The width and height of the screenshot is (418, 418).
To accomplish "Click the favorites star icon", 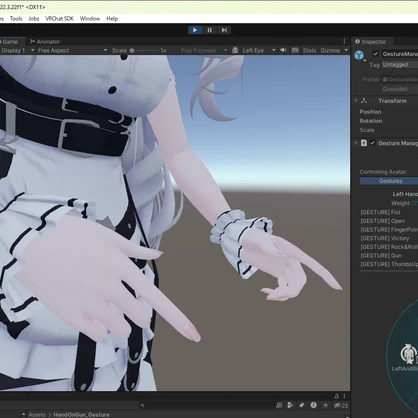I will [x=325, y=405].
